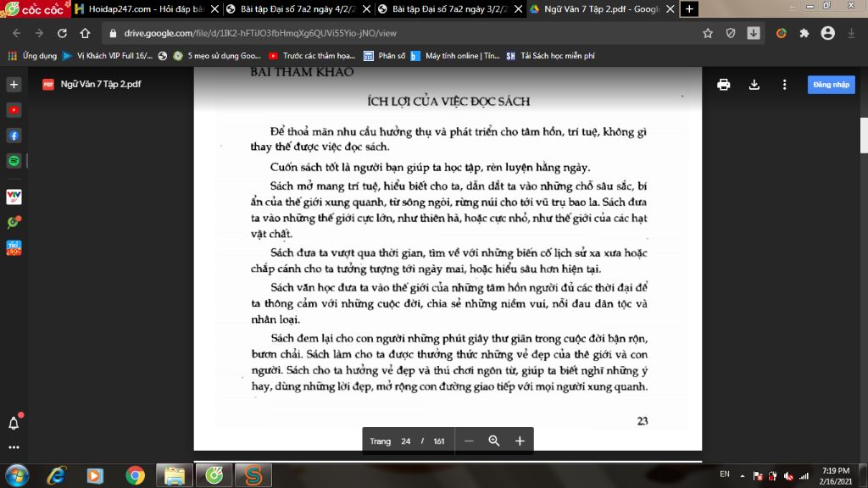The width and height of the screenshot is (868, 488).
Task: Zoom in the PDF page
Action: 520,441
